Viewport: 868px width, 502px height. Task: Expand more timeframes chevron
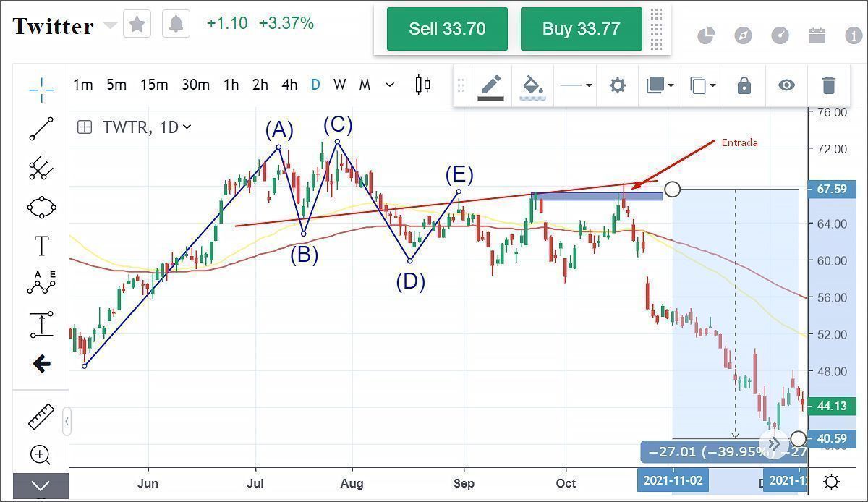[390, 85]
